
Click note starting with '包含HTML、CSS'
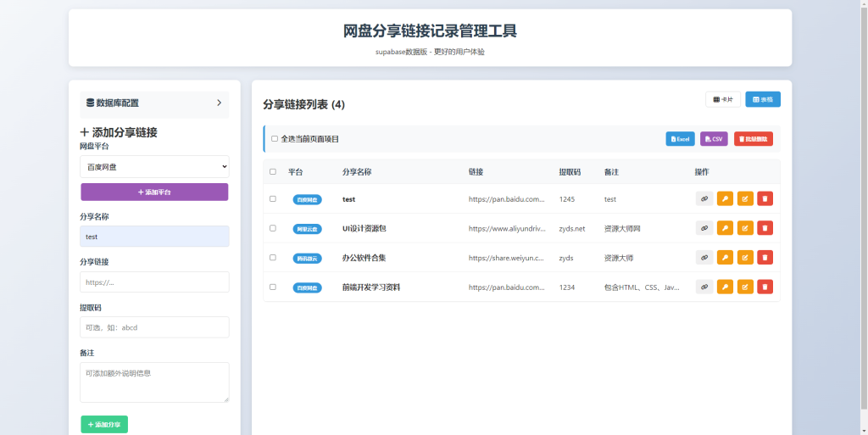pyautogui.click(x=643, y=287)
